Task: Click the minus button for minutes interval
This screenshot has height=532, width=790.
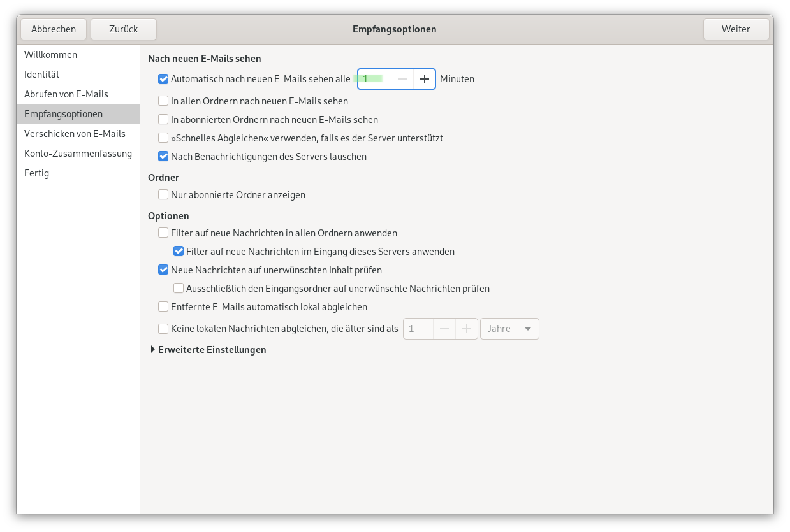Action: tap(402, 79)
